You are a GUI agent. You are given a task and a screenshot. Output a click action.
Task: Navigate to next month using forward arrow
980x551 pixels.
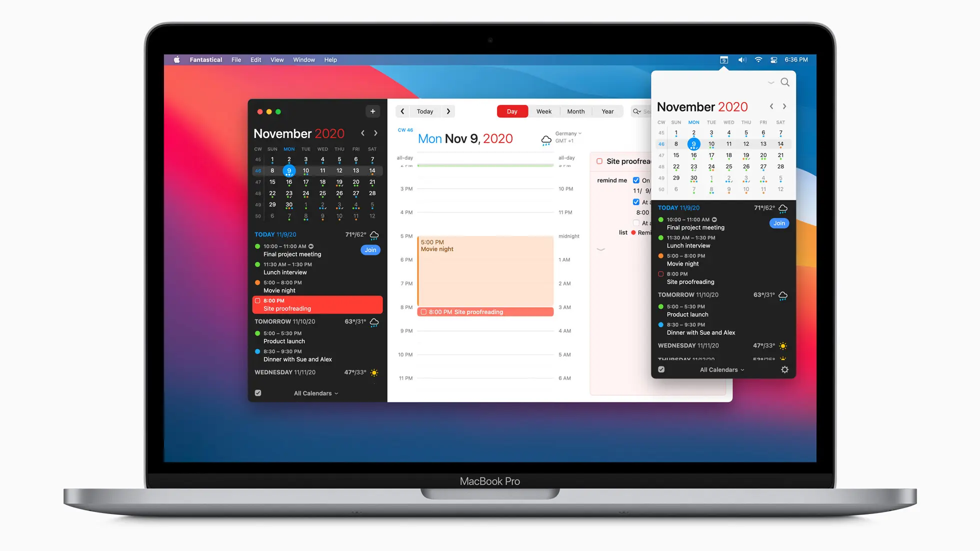coord(376,133)
